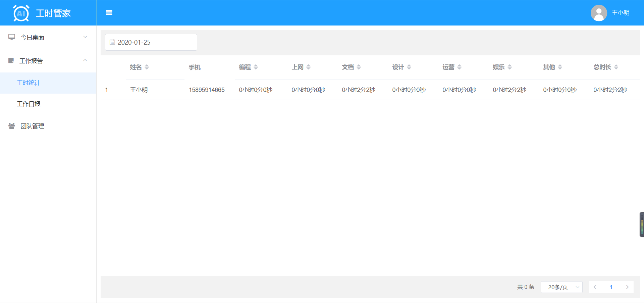This screenshot has height=303, width=644.
Task: Go to next page arrow
Action: point(627,287)
